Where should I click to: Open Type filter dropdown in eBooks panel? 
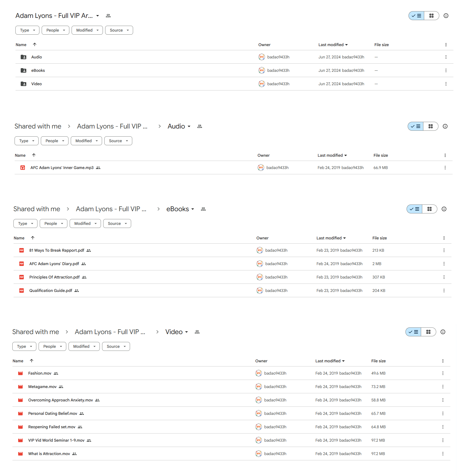[x=25, y=223]
